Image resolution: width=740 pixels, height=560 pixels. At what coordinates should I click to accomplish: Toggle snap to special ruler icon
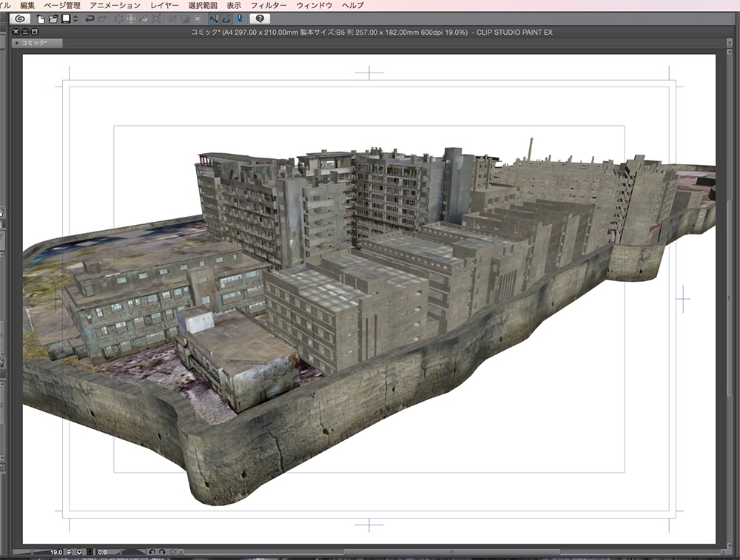(225, 18)
